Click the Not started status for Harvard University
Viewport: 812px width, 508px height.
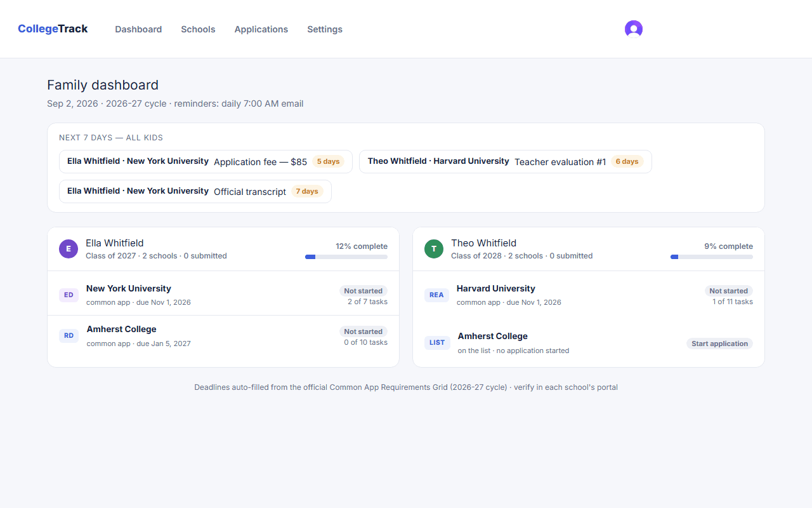[729, 291]
